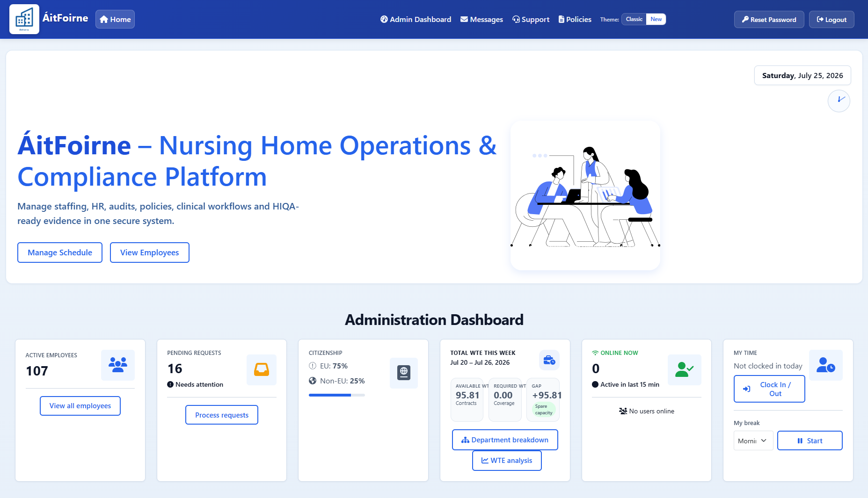The width and height of the screenshot is (868, 498).
Task: Switch theme to Classic
Action: [x=634, y=19]
